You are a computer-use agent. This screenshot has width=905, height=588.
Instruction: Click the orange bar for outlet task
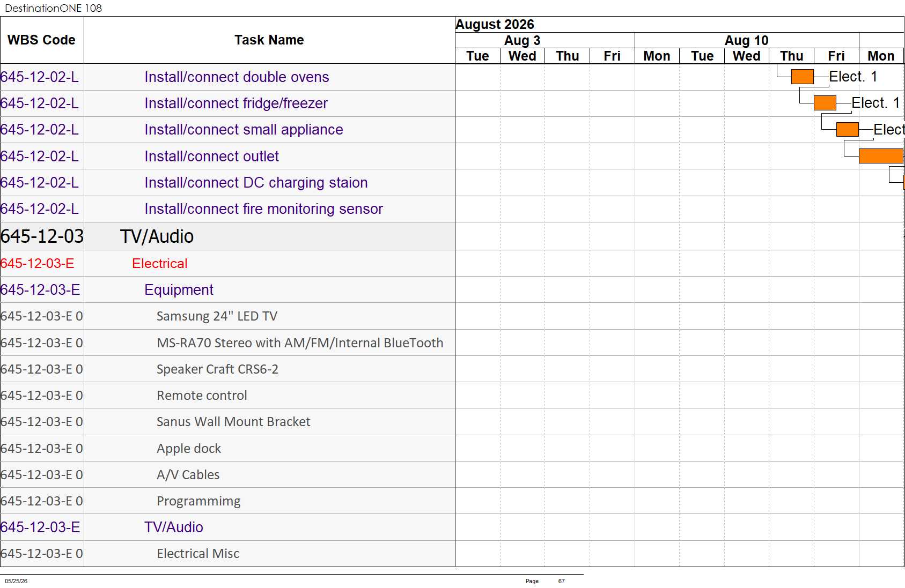881,156
